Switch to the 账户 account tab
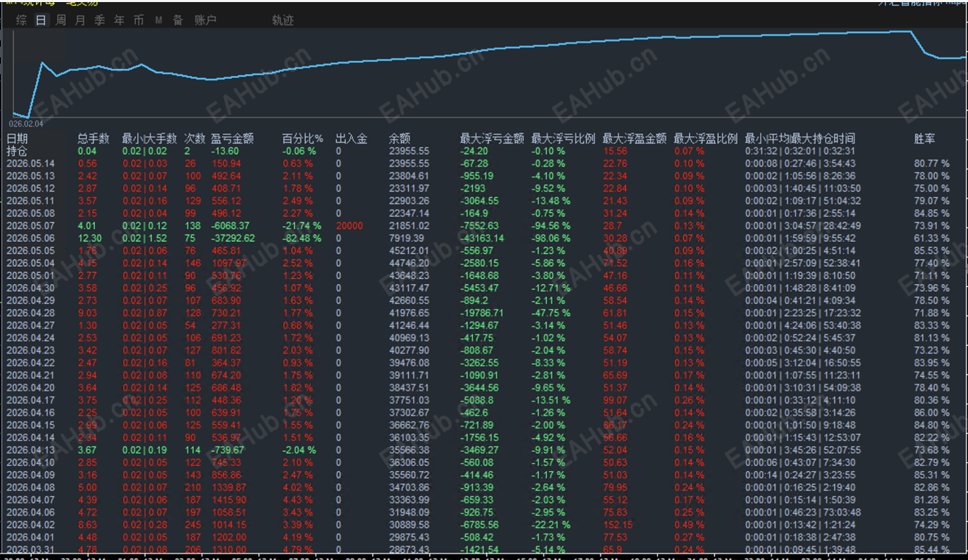The image size is (968, 560). [206, 20]
